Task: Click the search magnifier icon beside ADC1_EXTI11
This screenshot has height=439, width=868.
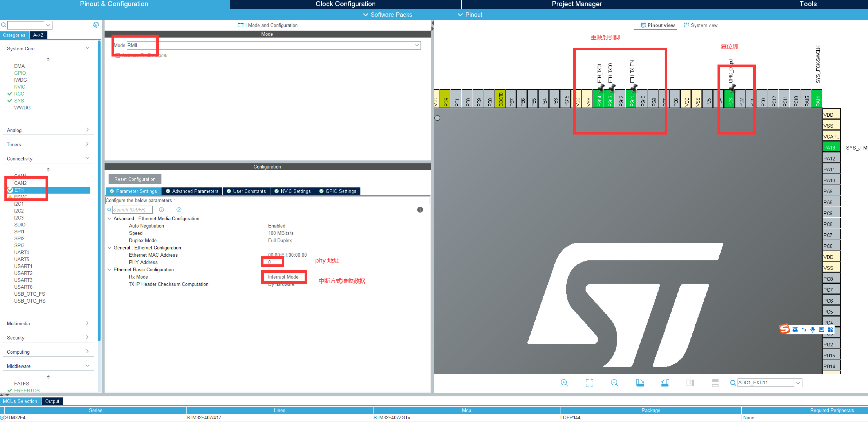Action: (x=733, y=383)
